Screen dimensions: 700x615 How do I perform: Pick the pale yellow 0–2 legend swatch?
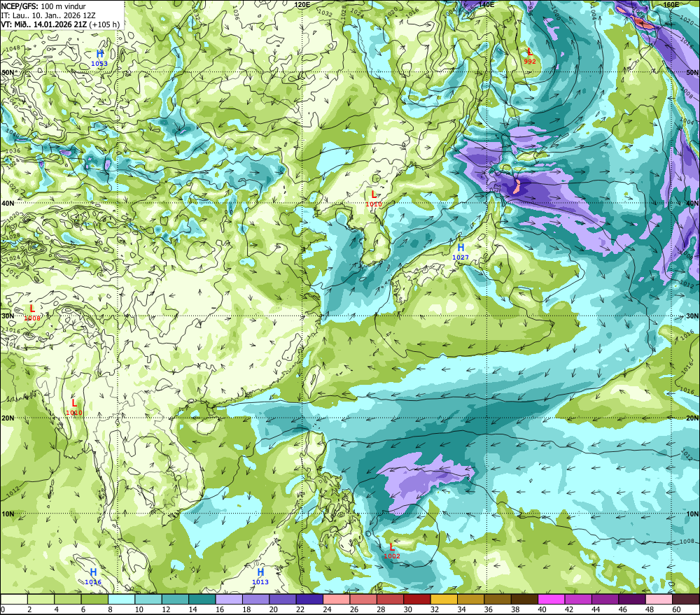[14, 599]
